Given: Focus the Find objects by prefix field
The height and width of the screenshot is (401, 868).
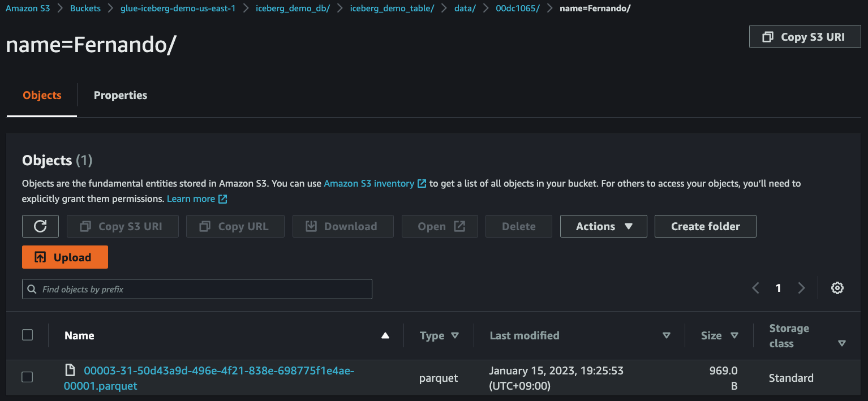Looking at the screenshot, I should tap(197, 289).
